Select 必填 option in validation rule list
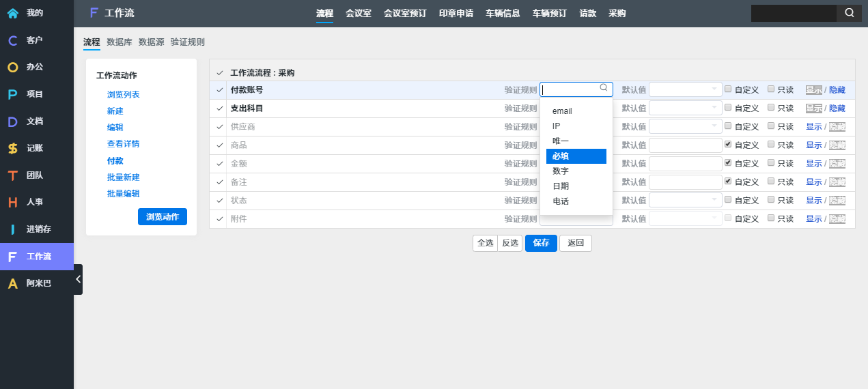 [x=576, y=156]
